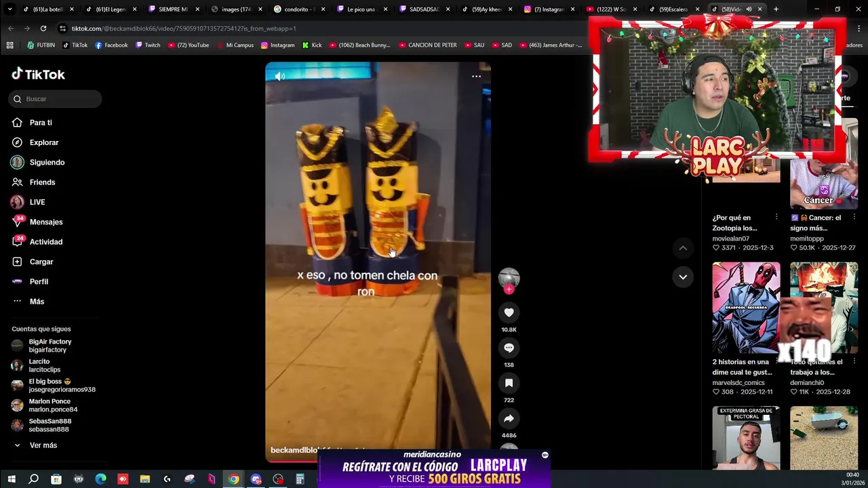This screenshot has width=868, height=488.
Task: Click the TikTok logo in sidebar
Action: coord(38,74)
